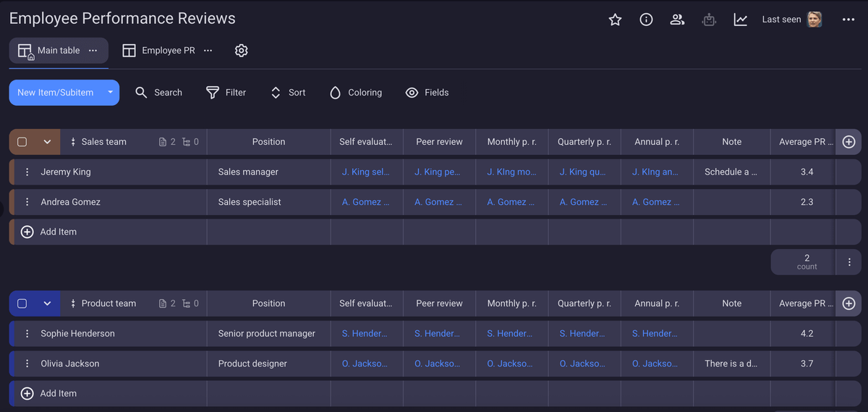
Task: Toggle Fields visibility menu
Action: tap(427, 93)
